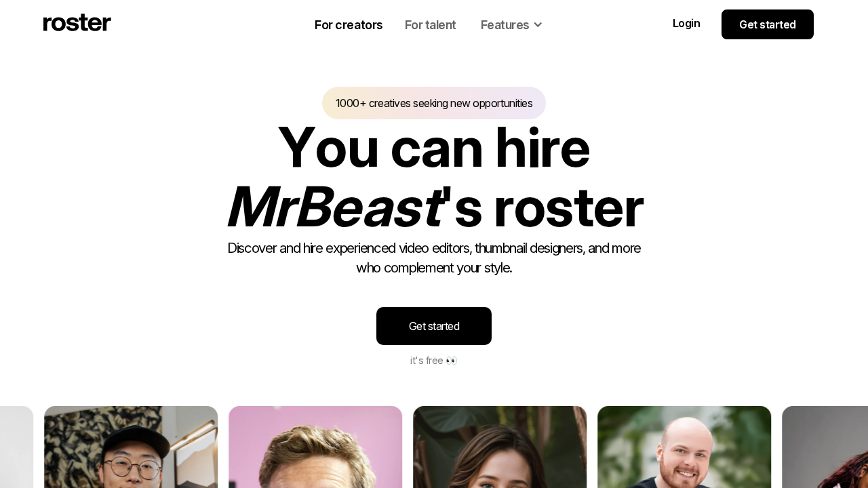The image size is (868, 488).
Task: Click the 1000+ creatives seeking opportunities badge
Action: coord(434,103)
